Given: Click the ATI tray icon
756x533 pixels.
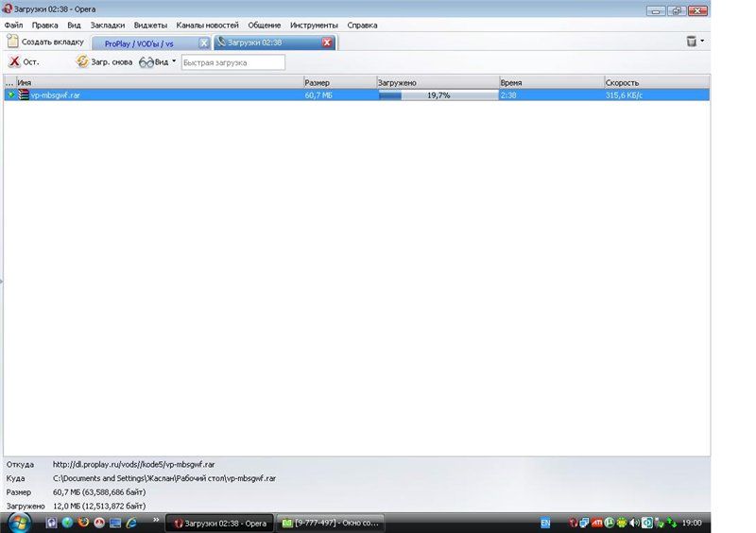Looking at the screenshot, I should pos(597,523).
